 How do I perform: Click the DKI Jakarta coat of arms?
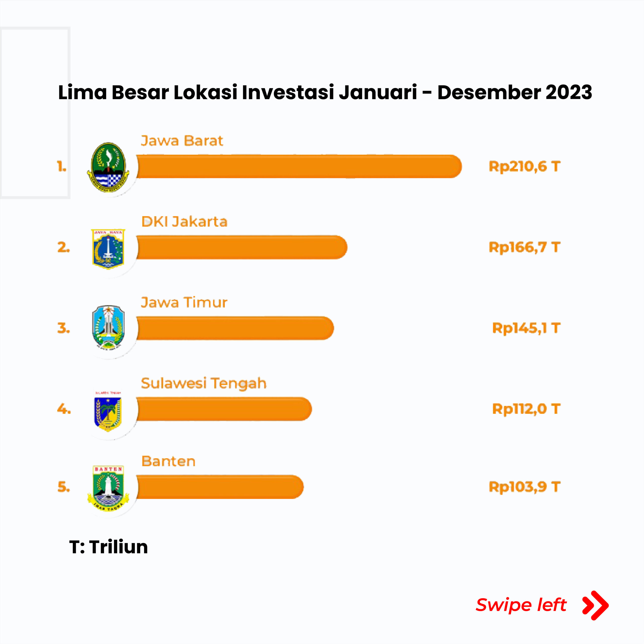[108, 248]
